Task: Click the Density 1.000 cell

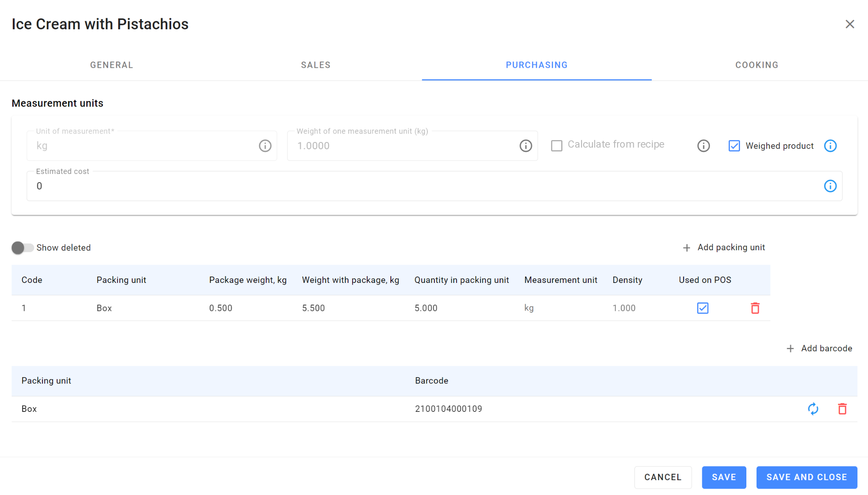Action: [x=624, y=308]
